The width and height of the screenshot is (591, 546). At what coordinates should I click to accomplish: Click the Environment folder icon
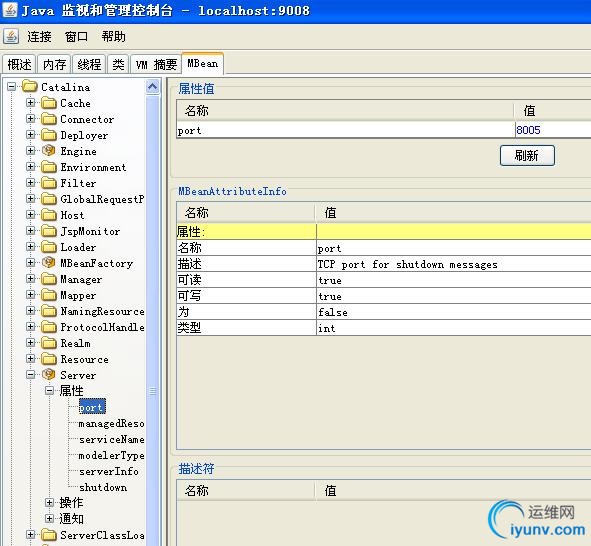click(49, 167)
